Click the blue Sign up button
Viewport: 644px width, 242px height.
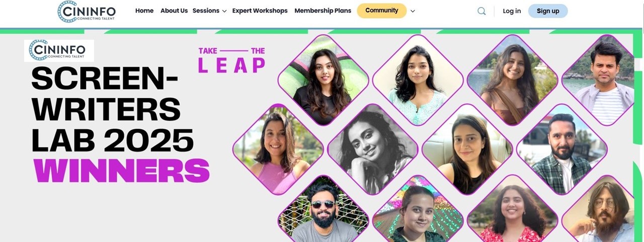click(x=548, y=11)
